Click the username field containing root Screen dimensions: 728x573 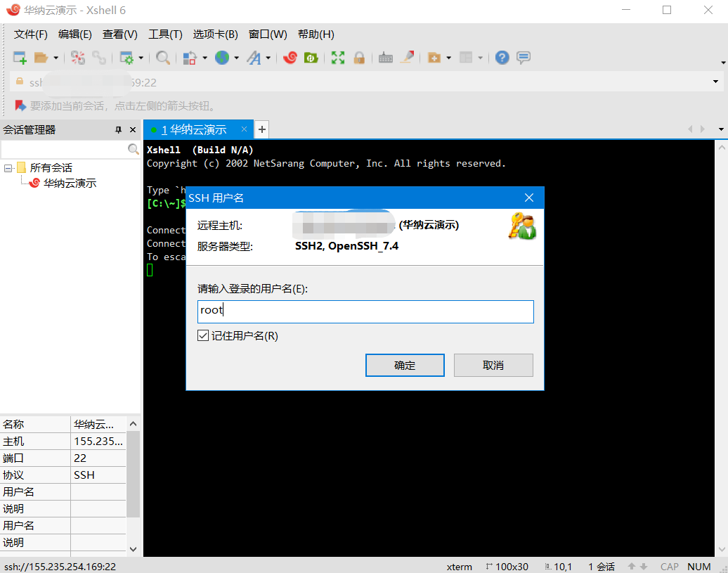coord(365,311)
